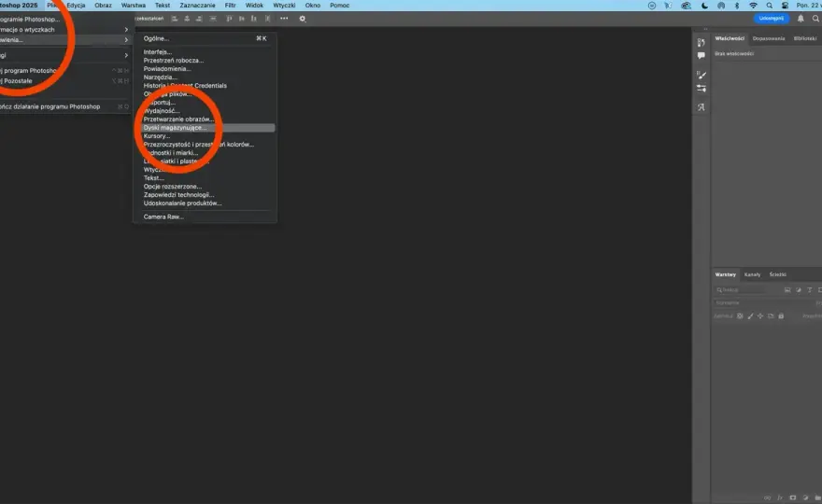822x504 pixels.
Task: Collapse right panels with double-arrow
Action: click(x=705, y=29)
